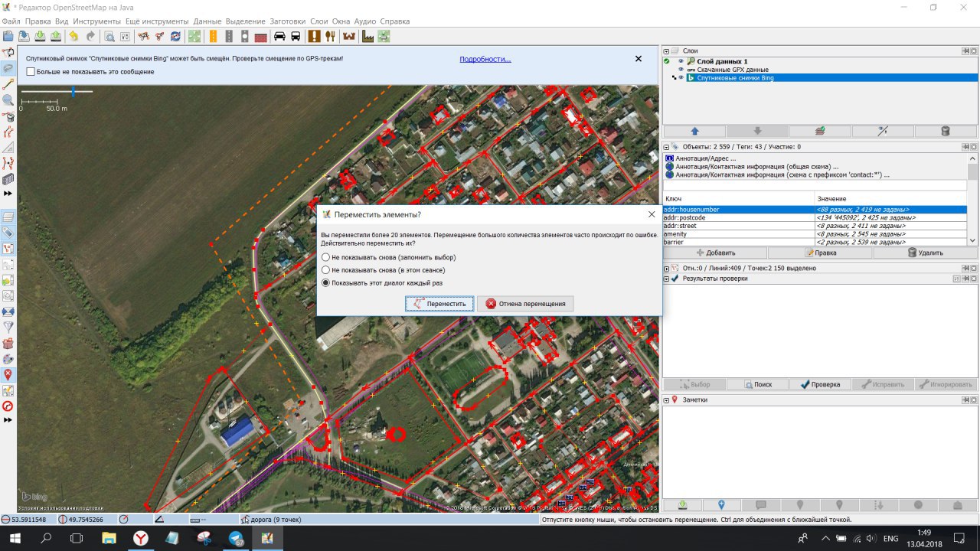Select 'Не показывать снова (запомнить выбор)' radio

pyautogui.click(x=326, y=258)
